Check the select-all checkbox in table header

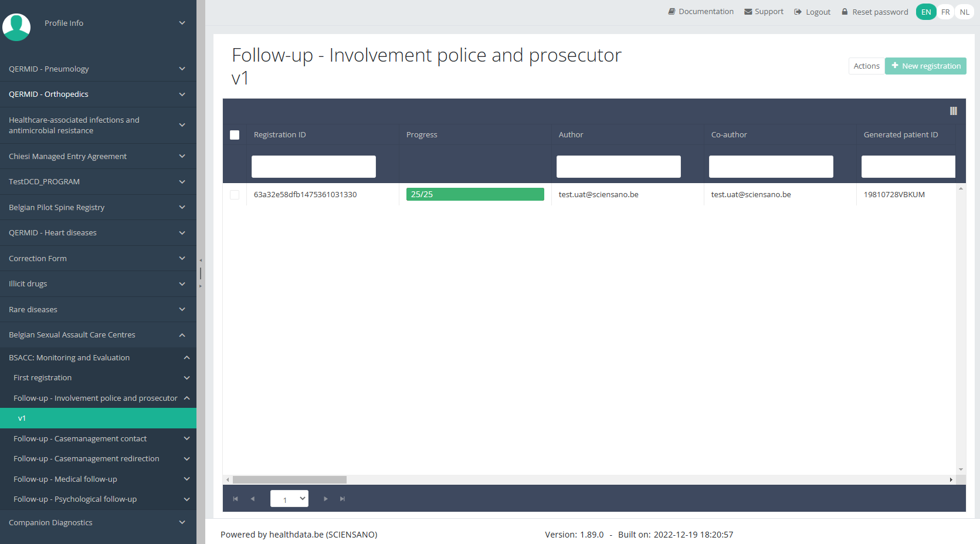(235, 135)
